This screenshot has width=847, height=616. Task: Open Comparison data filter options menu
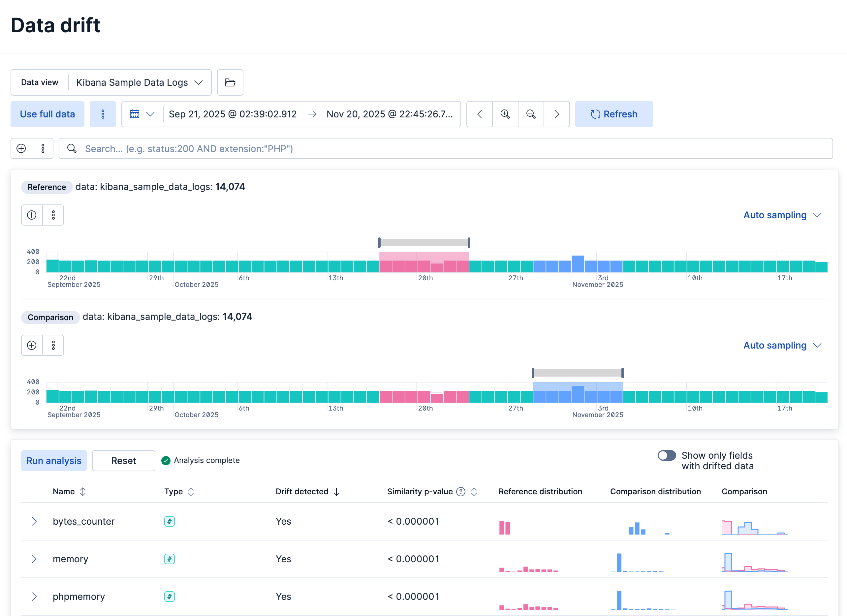53,345
